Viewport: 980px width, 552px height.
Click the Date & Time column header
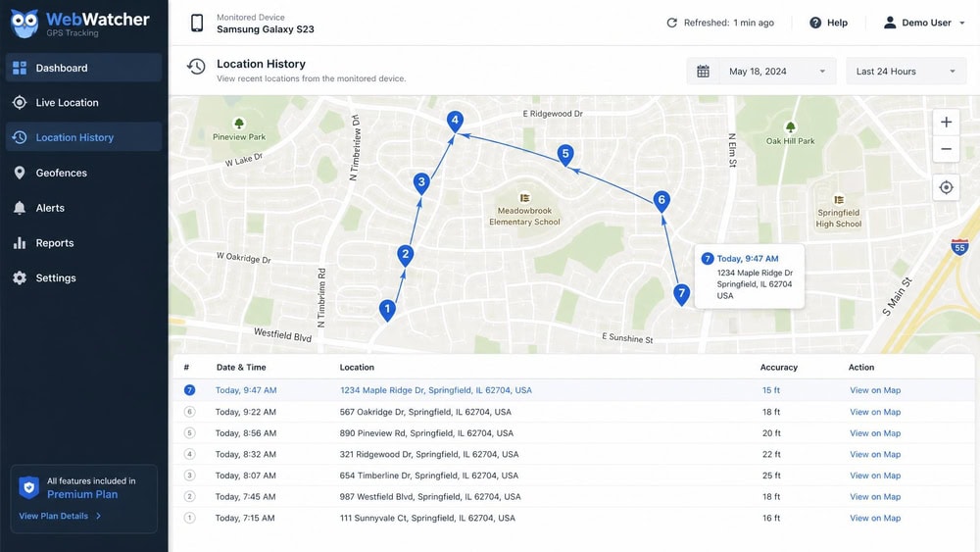tap(241, 367)
